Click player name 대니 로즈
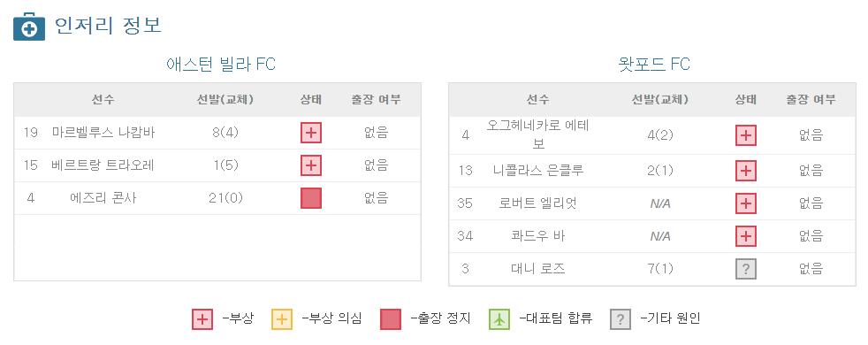 tap(537, 269)
